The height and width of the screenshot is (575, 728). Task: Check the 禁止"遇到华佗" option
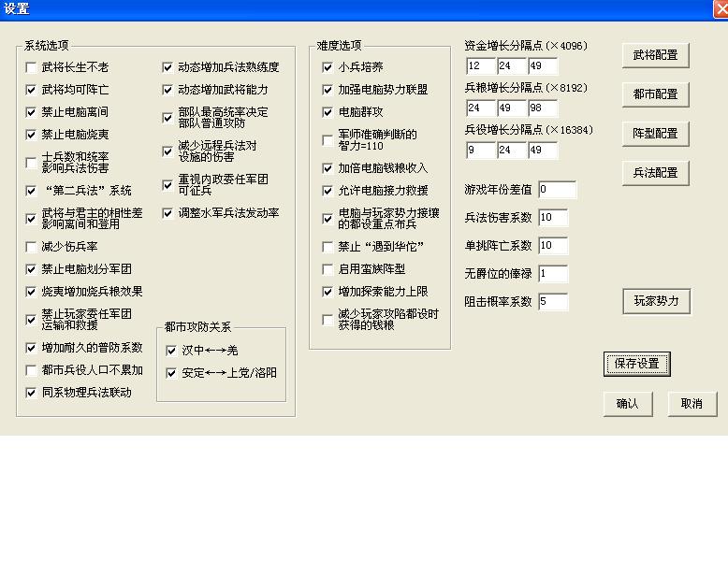click(328, 248)
